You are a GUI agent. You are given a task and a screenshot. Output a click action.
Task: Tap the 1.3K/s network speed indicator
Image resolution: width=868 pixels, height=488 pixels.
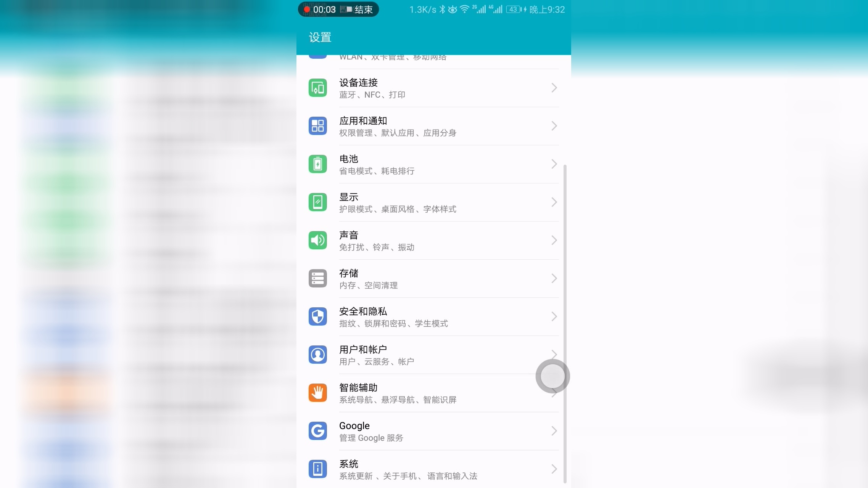point(423,10)
